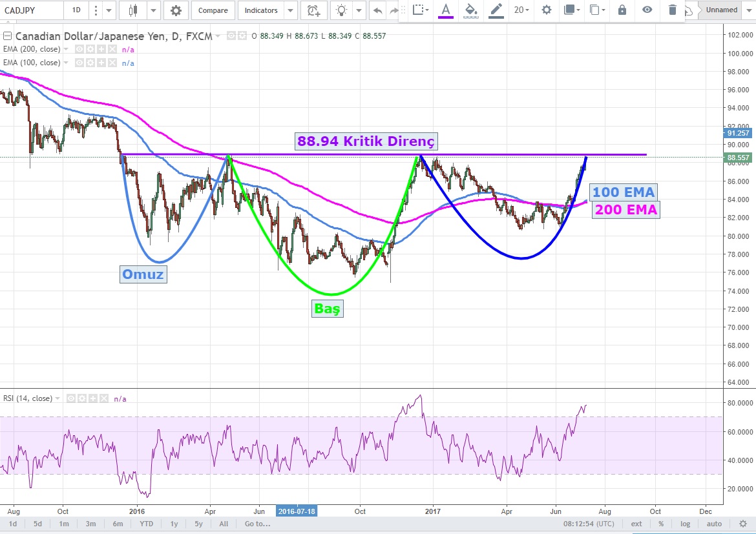The image size is (756, 534).
Task: Expand the Indicators dropdown arrow
Action: 290,10
